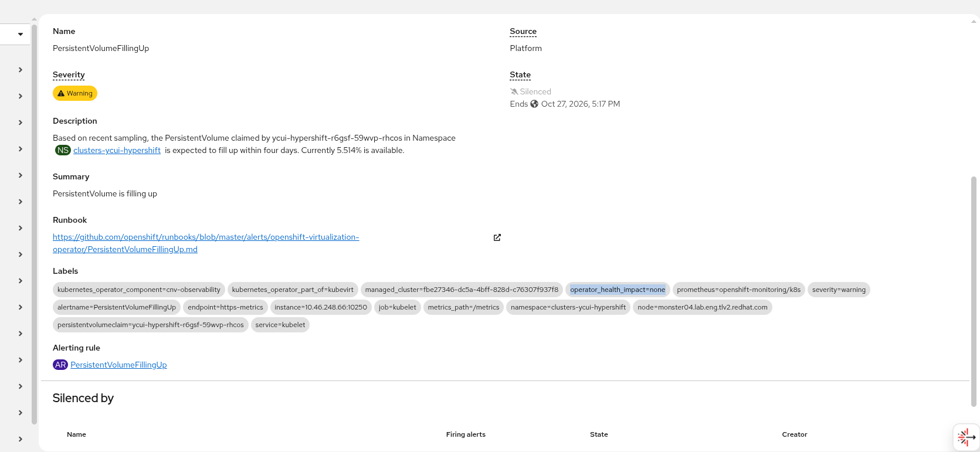Screen dimensions: 980x452
Task: Click the silenced bell-slash icon
Action: (514, 91)
